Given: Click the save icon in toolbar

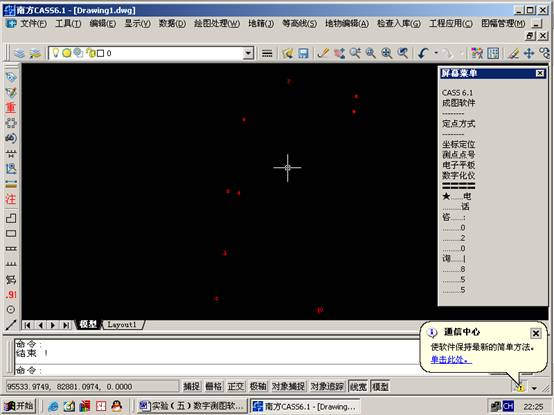Looking at the screenshot, I should click(x=303, y=53).
